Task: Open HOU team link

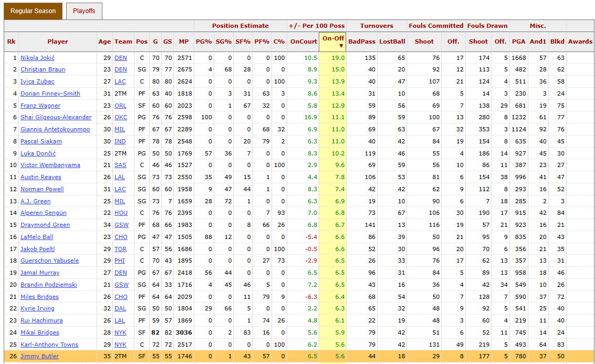Action: [x=121, y=213]
